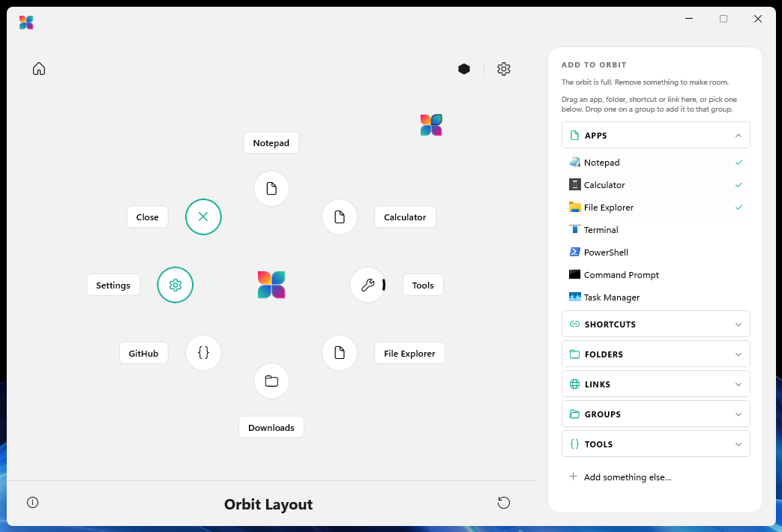Expand the FOLDERS section
Image resolution: width=782 pixels, height=532 pixels.
[x=656, y=354]
